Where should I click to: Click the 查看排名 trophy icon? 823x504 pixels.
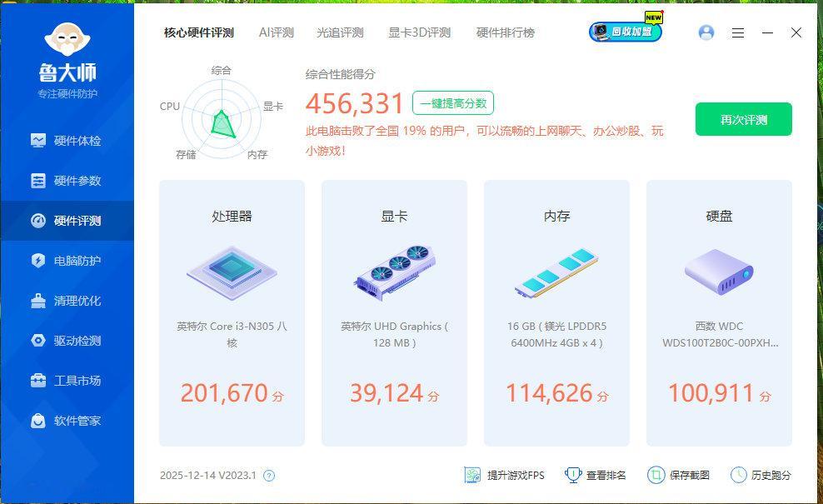point(572,475)
